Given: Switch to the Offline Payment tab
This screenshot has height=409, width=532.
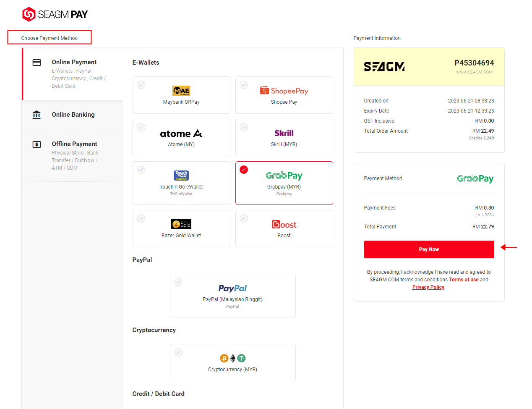Looking at the screenshot, I should point(72,155).
